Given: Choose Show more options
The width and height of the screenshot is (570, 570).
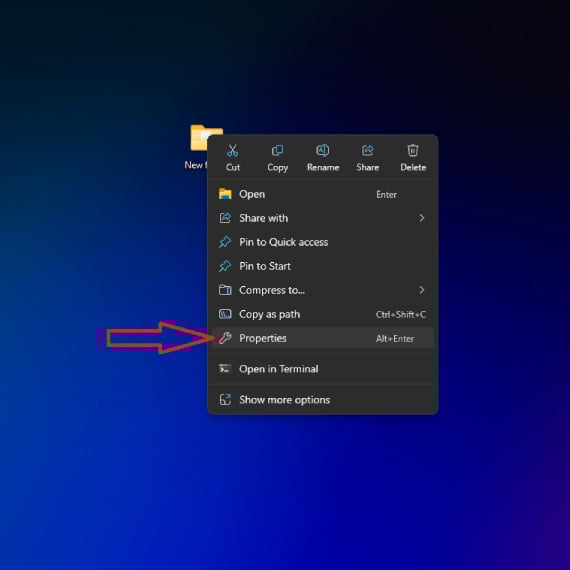Looking at the screenshot, I should pos(322,400).
